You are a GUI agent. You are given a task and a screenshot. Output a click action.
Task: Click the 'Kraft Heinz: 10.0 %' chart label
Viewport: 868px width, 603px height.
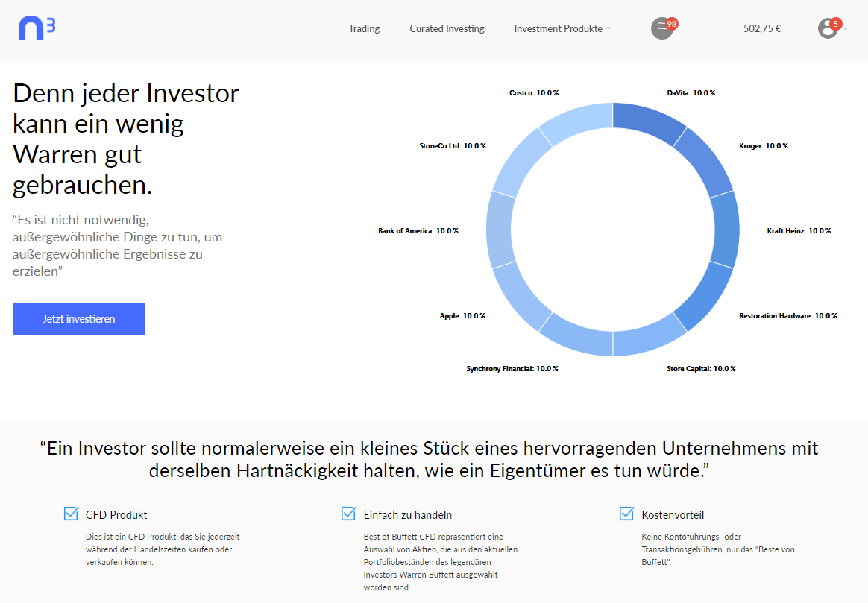coord(799,230)
